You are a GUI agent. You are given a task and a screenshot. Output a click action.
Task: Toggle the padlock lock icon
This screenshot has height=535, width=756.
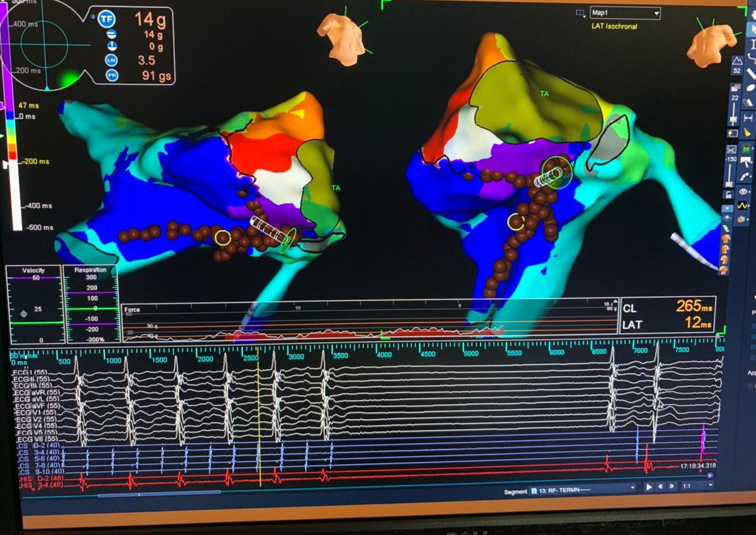728,195
